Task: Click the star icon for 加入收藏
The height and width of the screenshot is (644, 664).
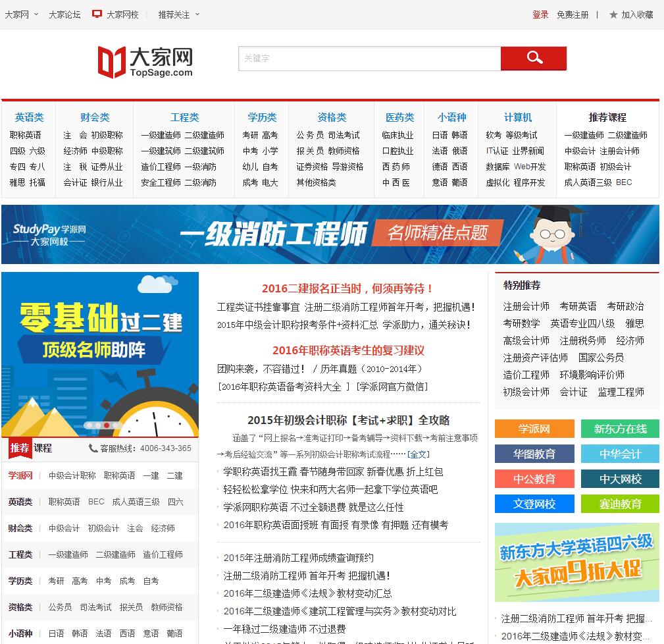Action: [x=613, y=15]
